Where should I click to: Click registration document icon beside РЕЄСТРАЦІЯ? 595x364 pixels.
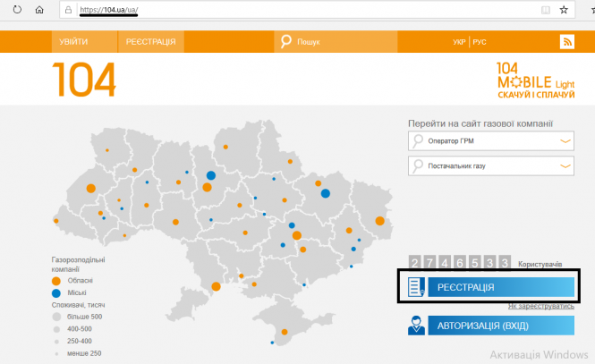[416, 287]
